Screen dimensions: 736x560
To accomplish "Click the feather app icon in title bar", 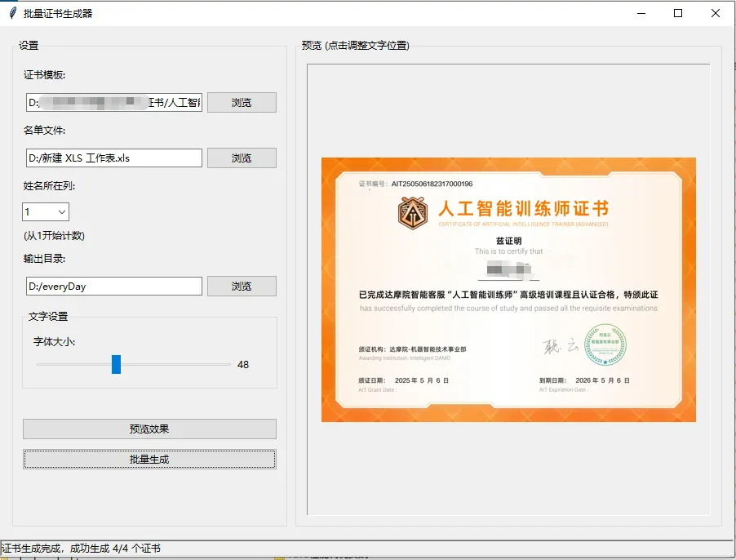I will point(13,13).
